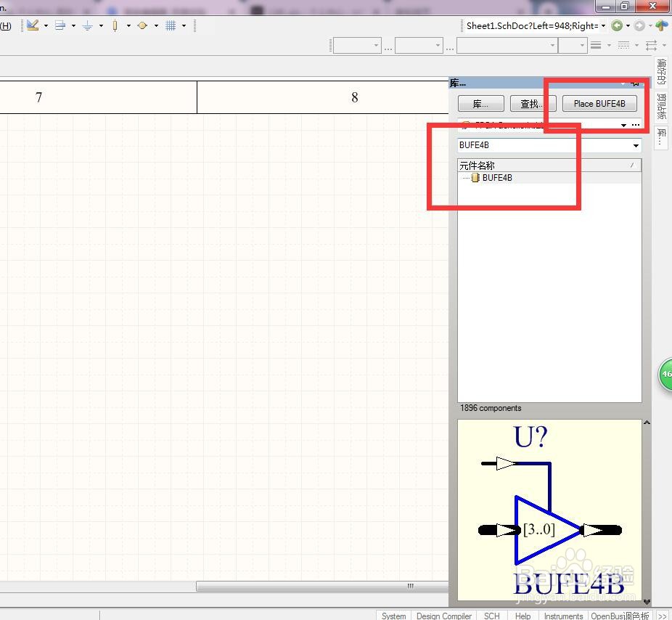Screen dimensions: 672x620
Task: Click the green navigate back arrow
Action: point(617,25)
